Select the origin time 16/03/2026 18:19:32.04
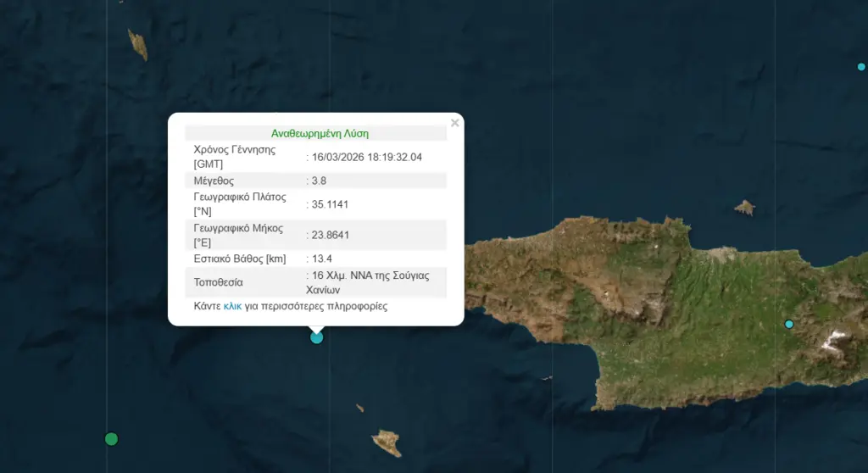Viewport: 868px width, 473px height. tap(366, 157)
